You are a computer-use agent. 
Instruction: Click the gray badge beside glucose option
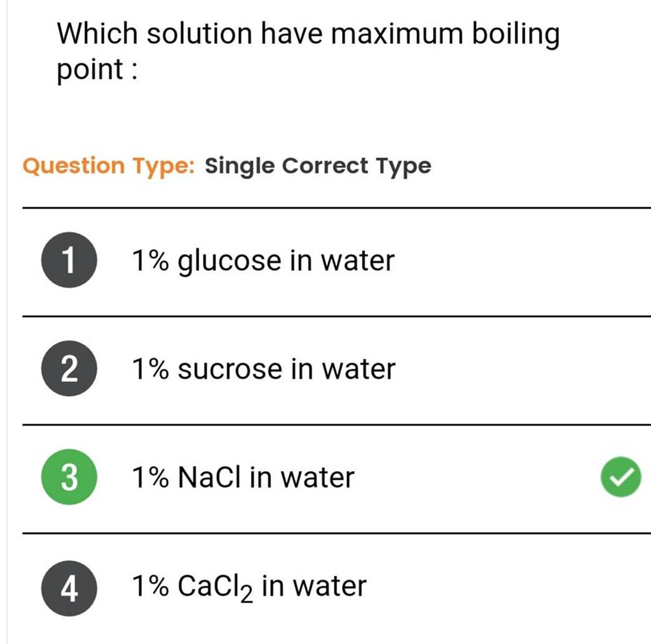click(69, 259)
